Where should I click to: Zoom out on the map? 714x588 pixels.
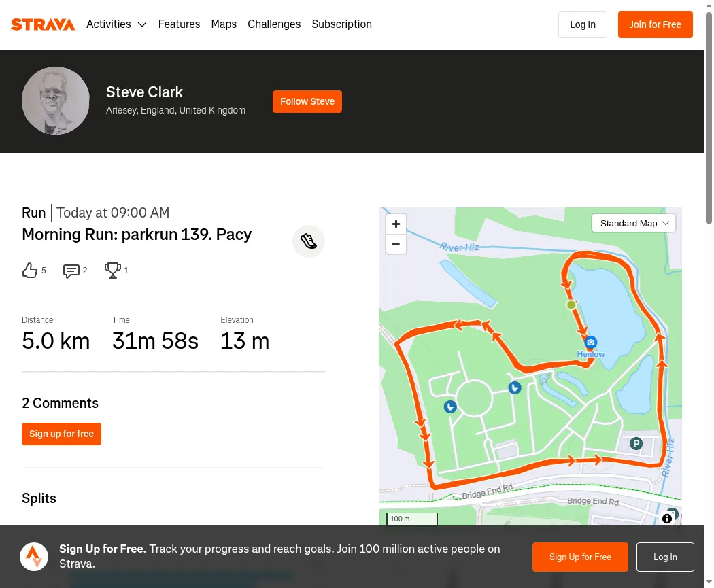click(396, 245)
